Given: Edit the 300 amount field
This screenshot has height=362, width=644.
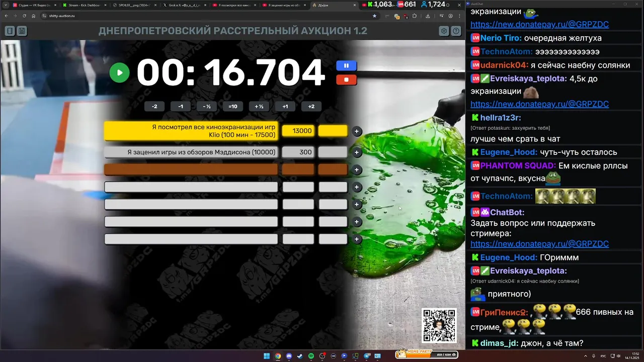Looking at the screenshot, I should pos(298,152).
